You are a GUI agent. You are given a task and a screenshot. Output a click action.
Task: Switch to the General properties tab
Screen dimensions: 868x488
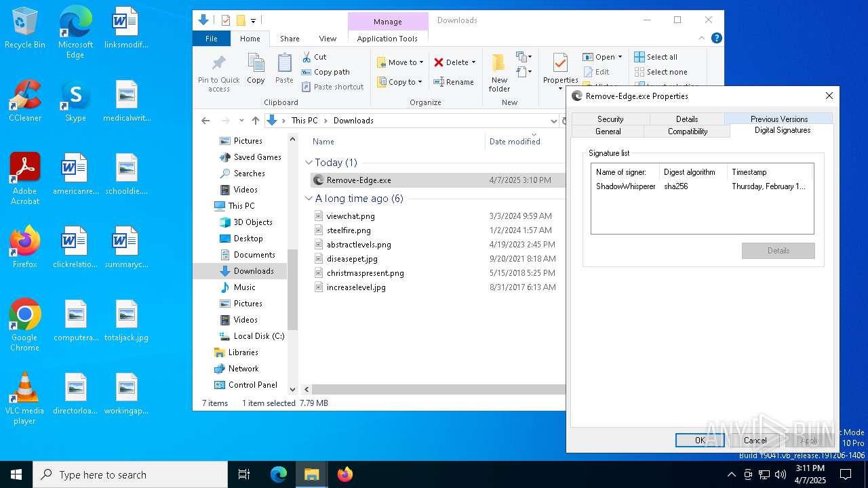608,131
